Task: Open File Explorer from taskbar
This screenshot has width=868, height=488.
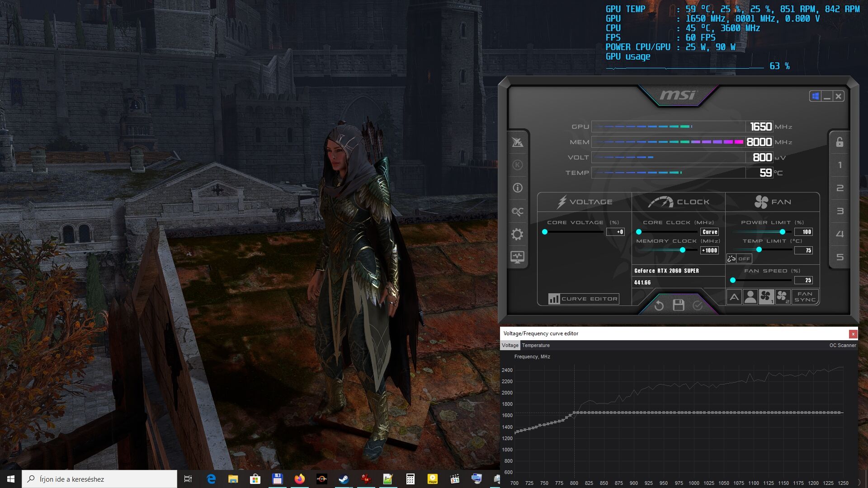Action: pos(233,479)
